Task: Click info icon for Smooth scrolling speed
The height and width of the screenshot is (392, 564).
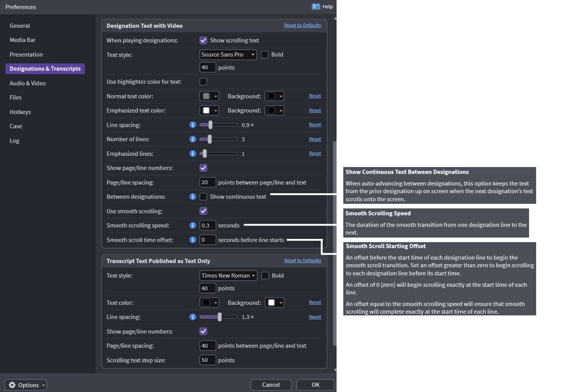Action: tap(192, 225)
